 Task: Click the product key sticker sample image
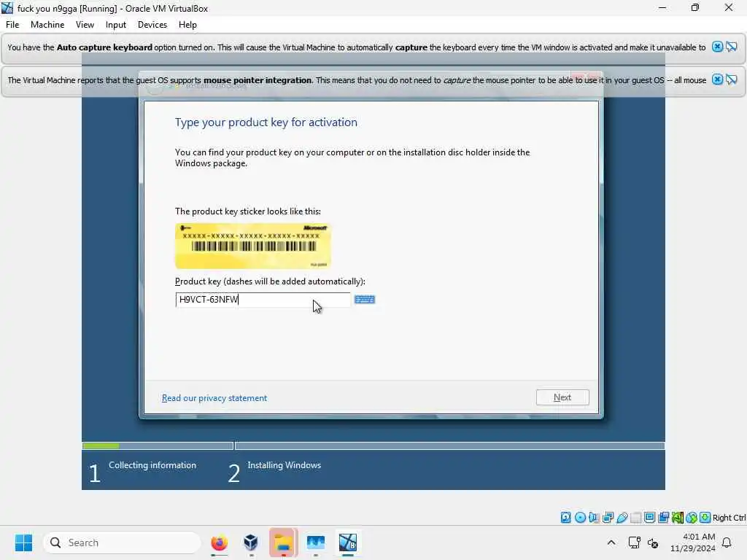coord(253,246)
